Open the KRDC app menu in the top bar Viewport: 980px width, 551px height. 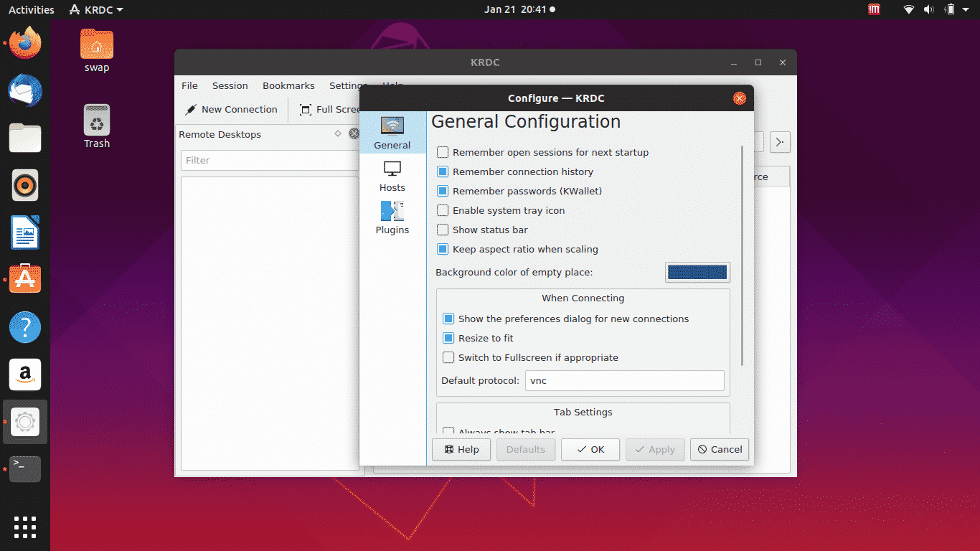click(96, 9)
